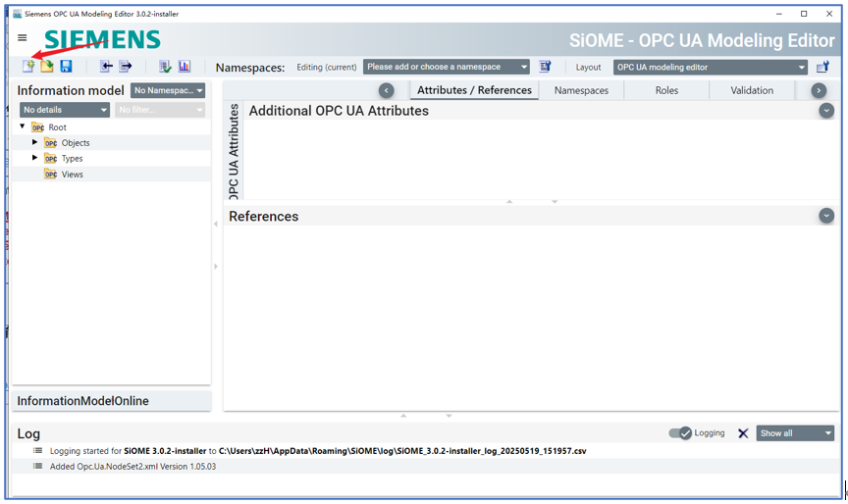Image resolution: width=848 pixels, height=504 pixels.
Task: Collapse the References section
Action: [x=826, y=216]
